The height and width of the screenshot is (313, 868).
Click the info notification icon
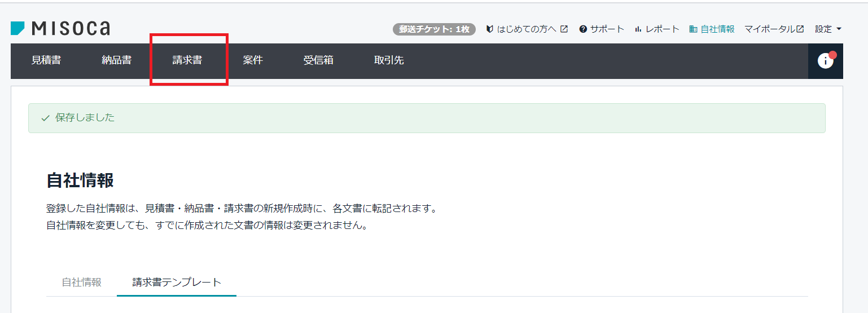tap(825, 61)
